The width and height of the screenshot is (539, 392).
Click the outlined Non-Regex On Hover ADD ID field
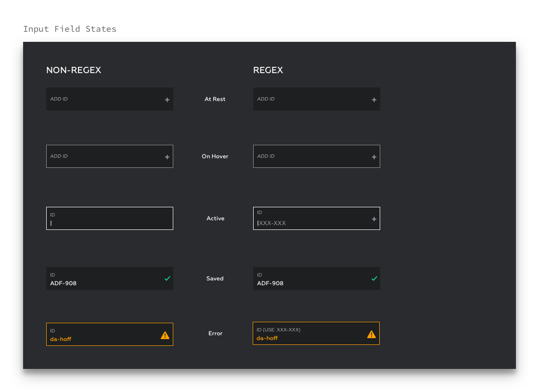[110, 156]
